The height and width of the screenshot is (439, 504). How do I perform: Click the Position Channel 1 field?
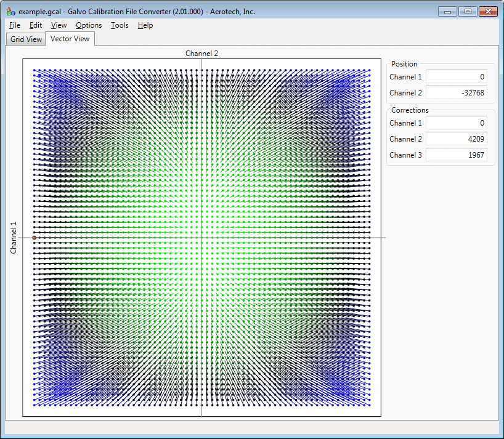coord(457,77)
